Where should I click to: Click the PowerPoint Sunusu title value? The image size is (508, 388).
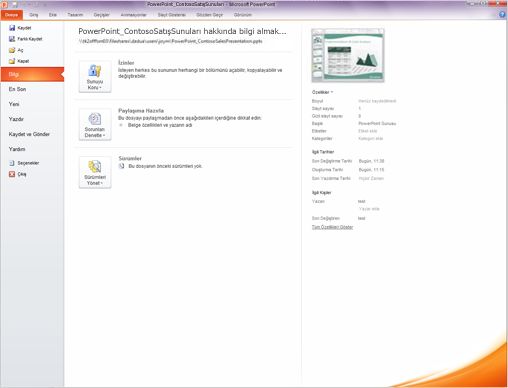[377, 123]
